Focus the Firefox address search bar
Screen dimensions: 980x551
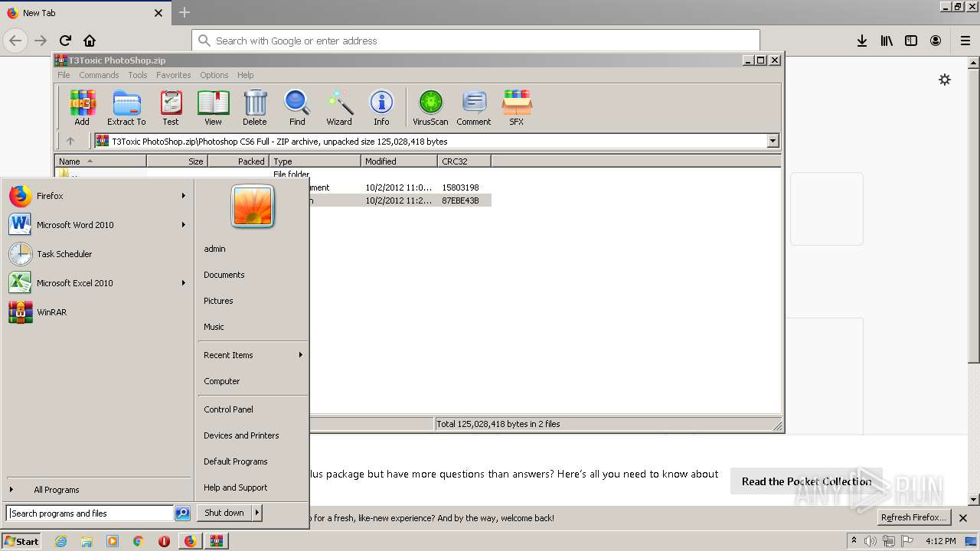(x=475, y=41)
